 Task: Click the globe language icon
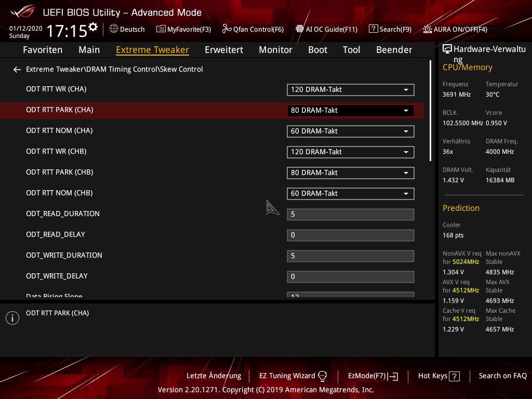pos(114,29)
